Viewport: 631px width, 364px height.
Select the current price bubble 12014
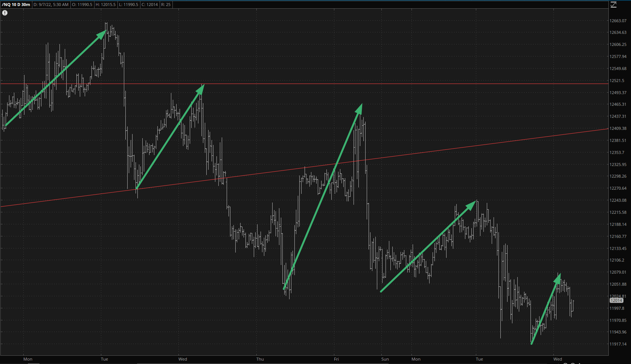click(x=616, y=300)
